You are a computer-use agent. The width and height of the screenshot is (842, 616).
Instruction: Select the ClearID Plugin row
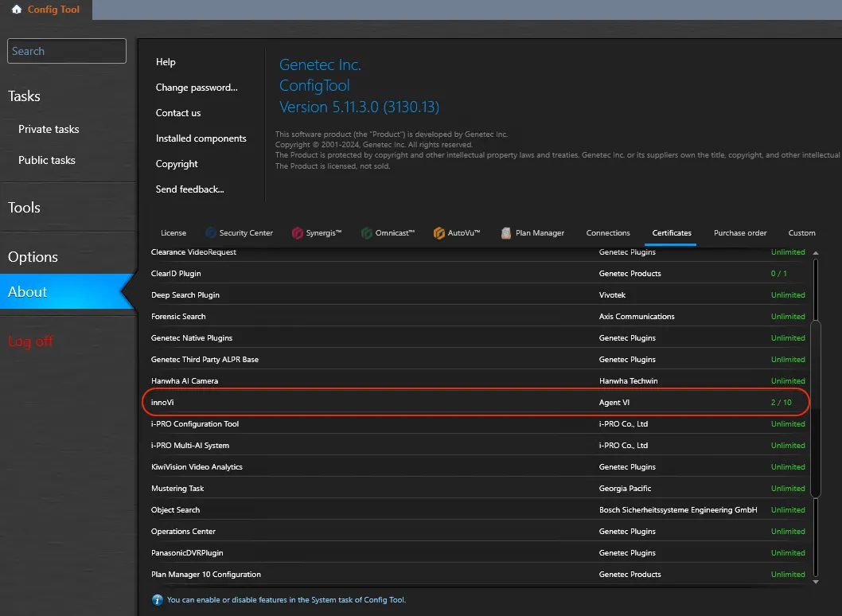point(478,273)
